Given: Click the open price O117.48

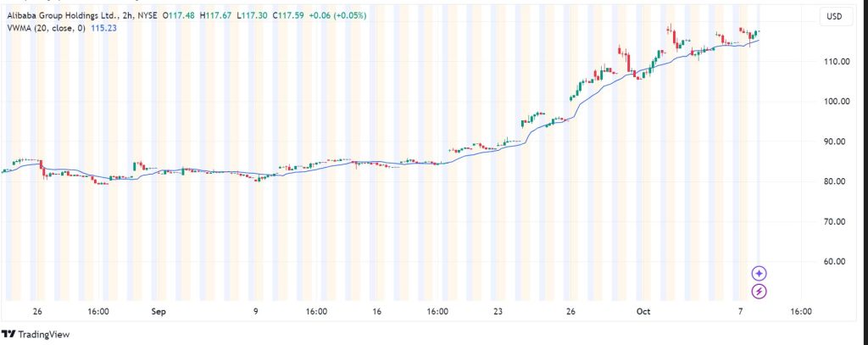Looking at the screenshot, I should [x=180, y=16].
